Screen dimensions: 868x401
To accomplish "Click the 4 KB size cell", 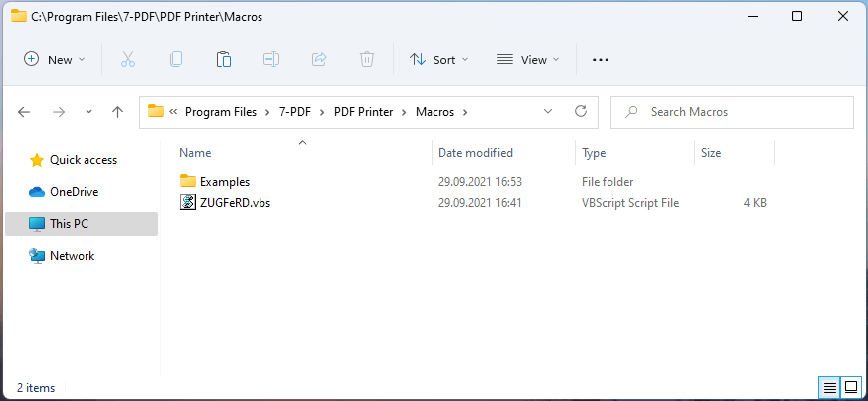I will (x=755, y=203).
